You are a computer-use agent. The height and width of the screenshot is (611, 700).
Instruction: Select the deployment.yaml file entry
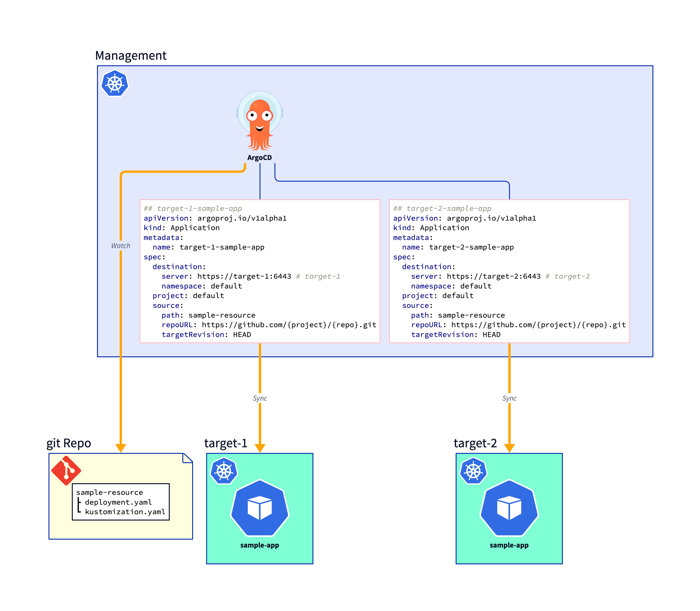pyautogui.click(x=118, y=502)
